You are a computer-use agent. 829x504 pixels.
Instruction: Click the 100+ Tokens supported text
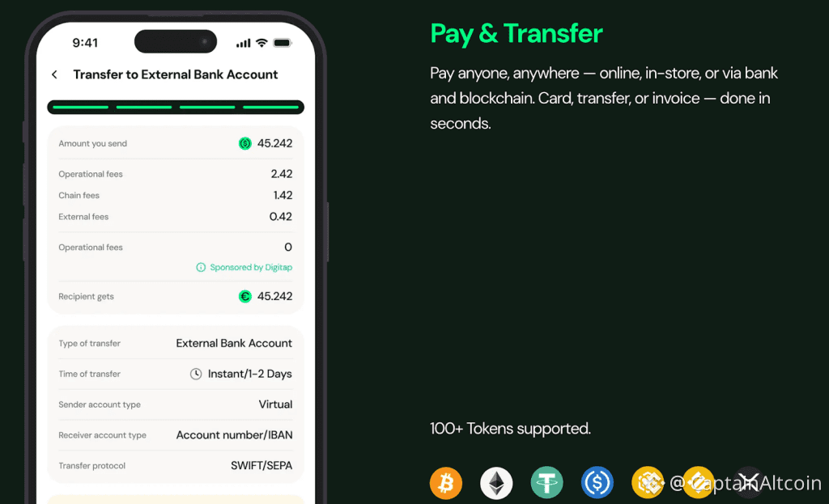[x=510, y=429]
